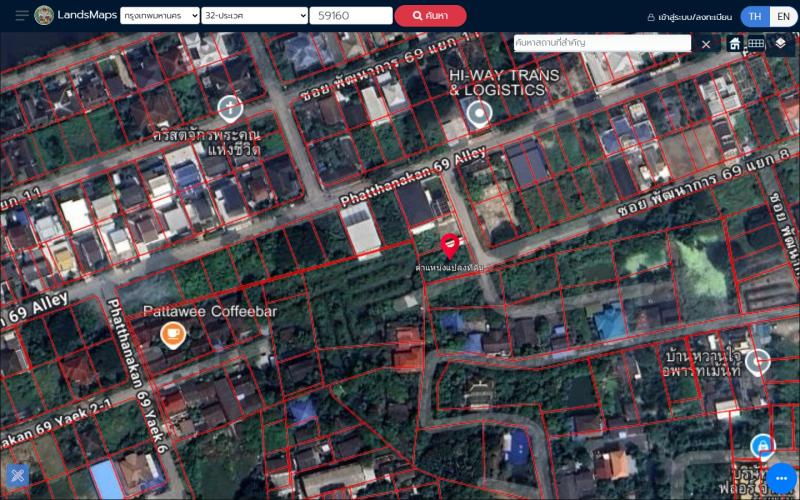
Task: Click the important place search field
Action: coord(602,43)
